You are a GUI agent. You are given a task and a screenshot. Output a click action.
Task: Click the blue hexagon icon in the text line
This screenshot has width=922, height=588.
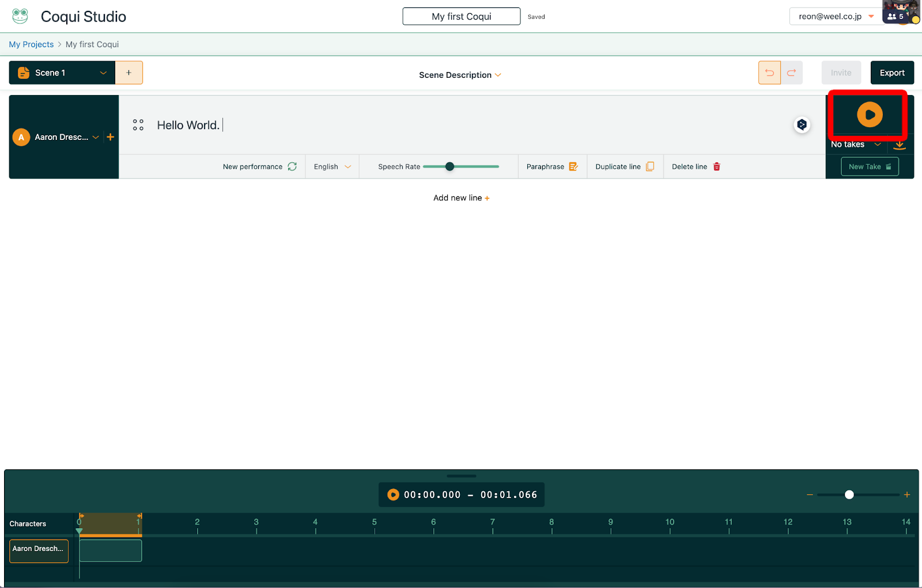click(x=802, y=124)
